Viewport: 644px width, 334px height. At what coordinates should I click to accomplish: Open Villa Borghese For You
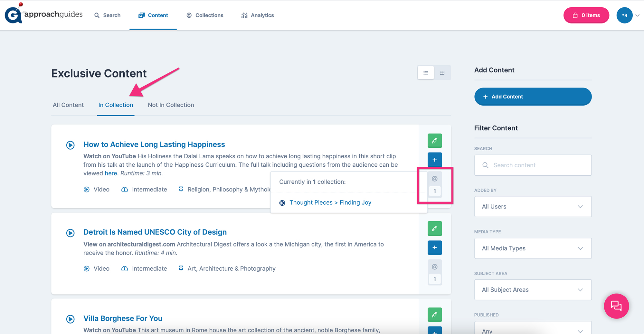click(x=123, y=318)
